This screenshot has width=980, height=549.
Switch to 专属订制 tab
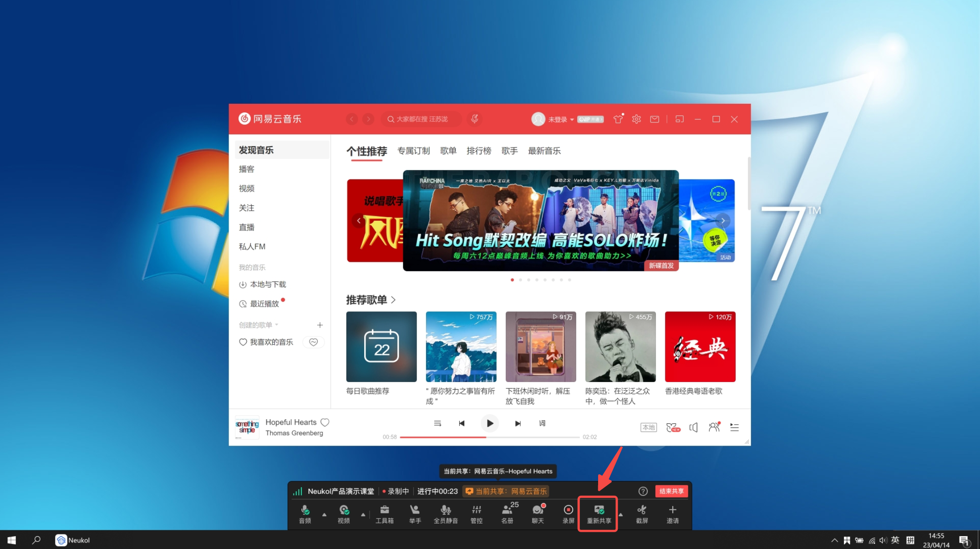point(413,151)
